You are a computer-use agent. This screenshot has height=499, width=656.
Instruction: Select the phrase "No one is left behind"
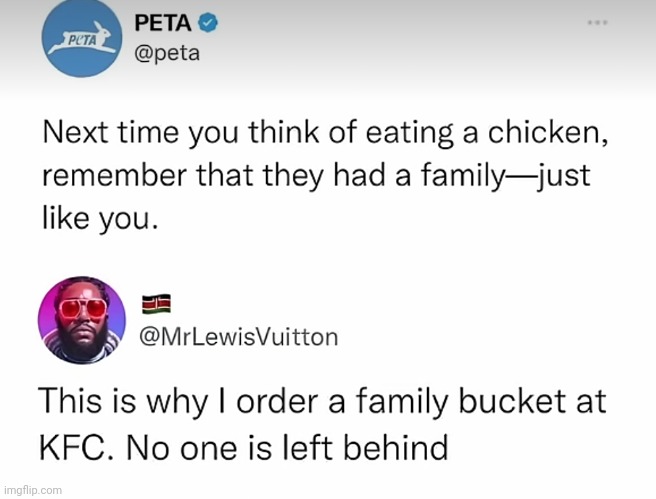pos(287,448)
